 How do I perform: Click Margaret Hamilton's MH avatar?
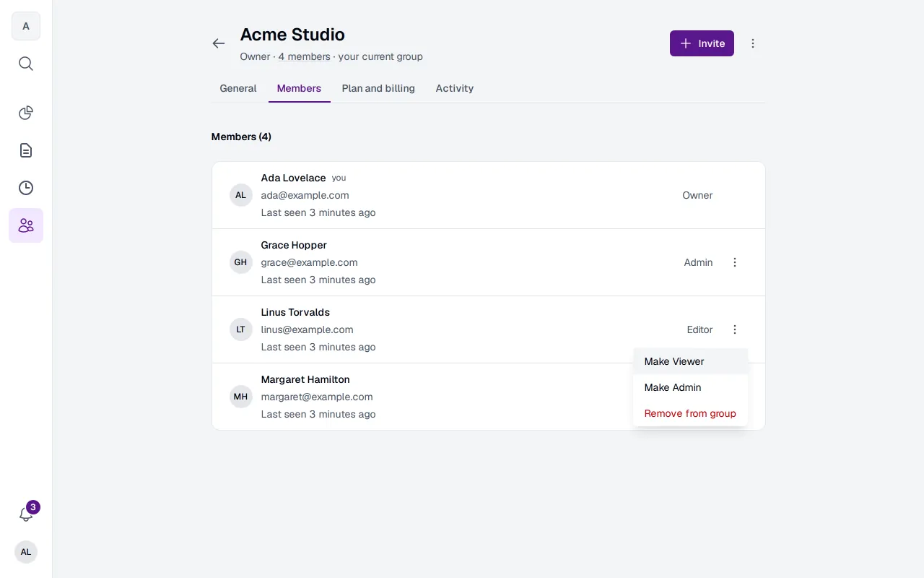click(x=241, y=397)
